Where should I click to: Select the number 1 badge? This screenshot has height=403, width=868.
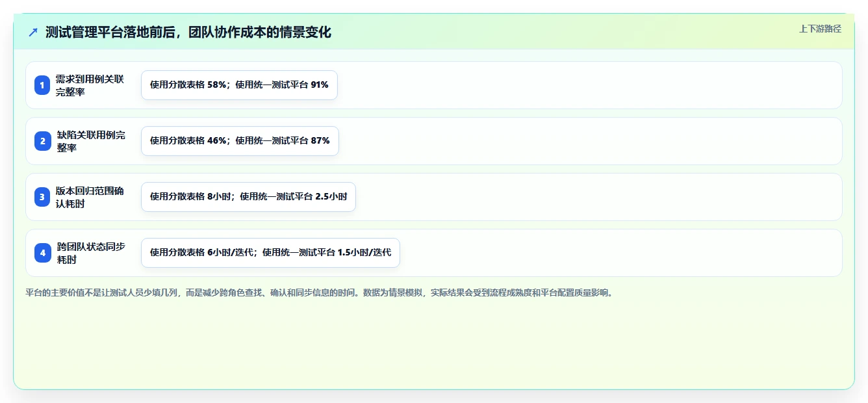pos(42,85)
